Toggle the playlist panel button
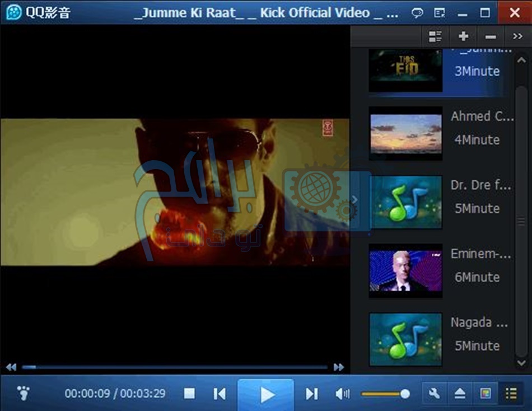 (x=511, y=394)
